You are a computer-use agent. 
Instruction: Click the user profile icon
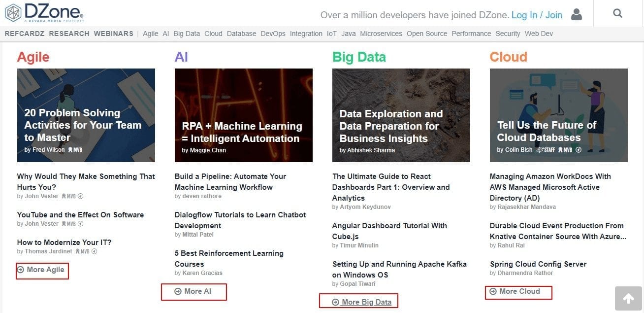tap(577, 14)
